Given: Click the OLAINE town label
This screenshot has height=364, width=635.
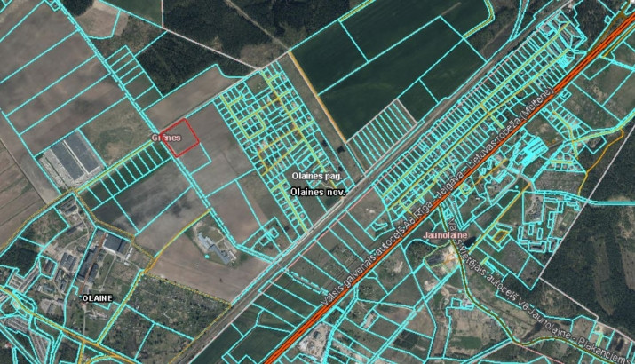Looking at the screenshot, I should pos(95,298).
